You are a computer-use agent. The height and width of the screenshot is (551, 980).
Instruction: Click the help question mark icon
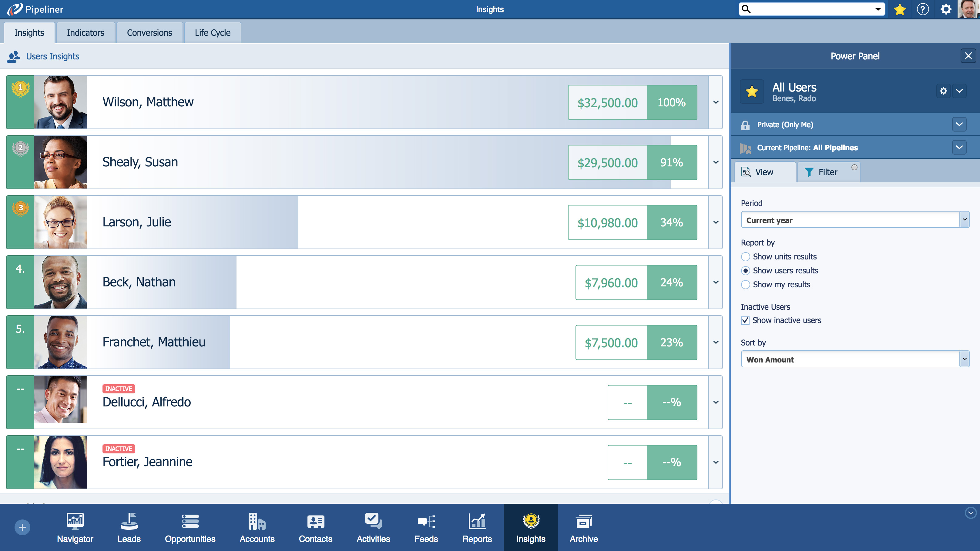(923, 9)
